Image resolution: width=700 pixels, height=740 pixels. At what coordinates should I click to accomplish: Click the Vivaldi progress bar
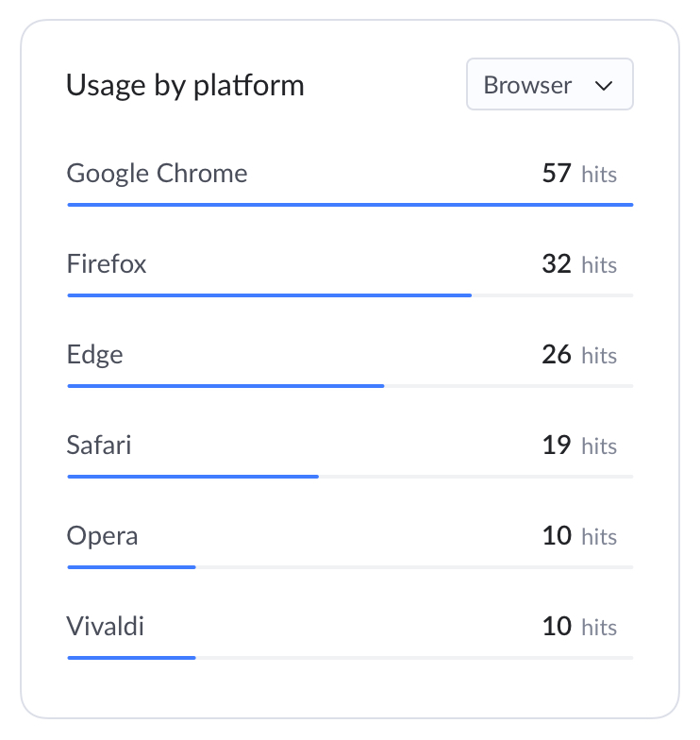point(350,658)
